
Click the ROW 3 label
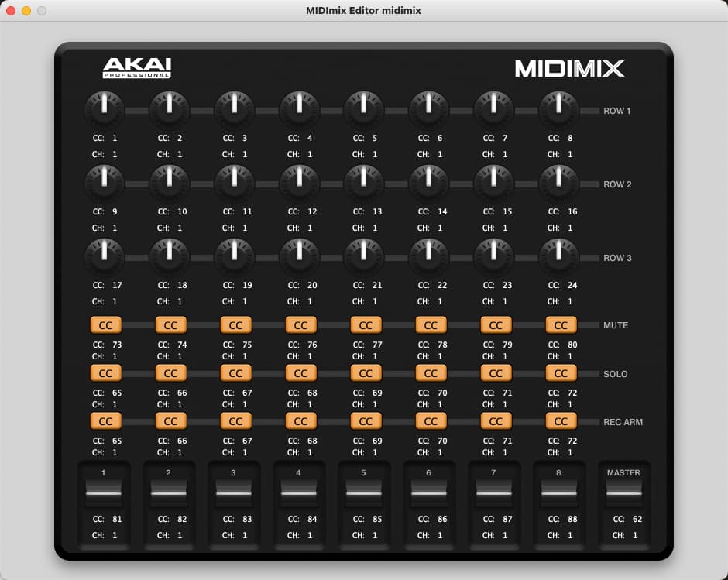click(617, 258)
